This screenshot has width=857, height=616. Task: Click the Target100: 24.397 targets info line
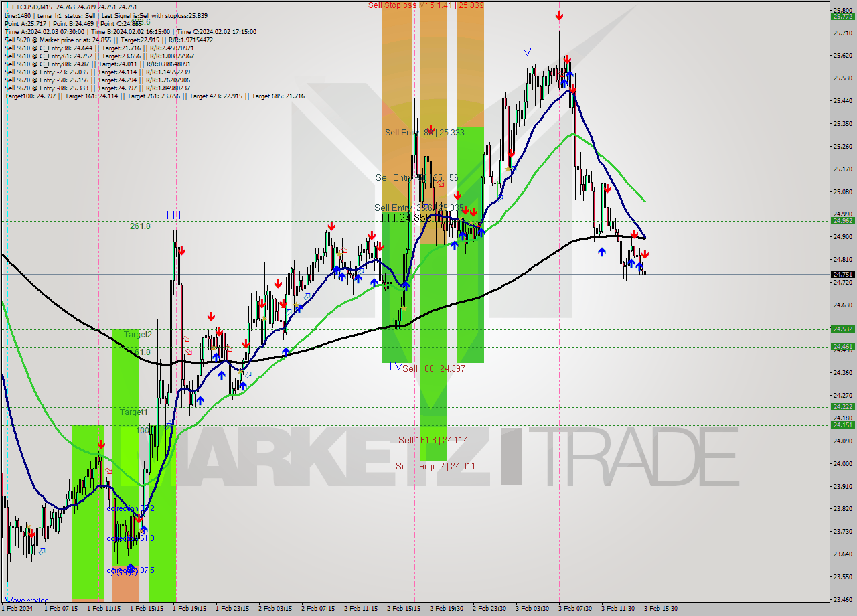point(155,96)
